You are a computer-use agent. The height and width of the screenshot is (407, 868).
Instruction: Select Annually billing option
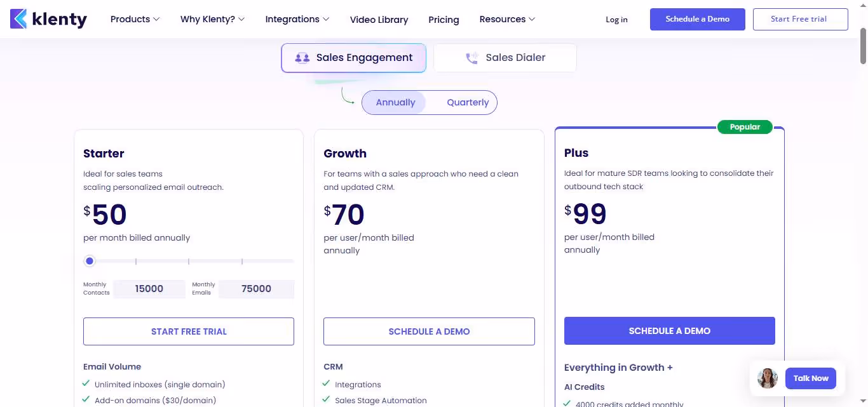pyautogui.click(x=395, y=102)
